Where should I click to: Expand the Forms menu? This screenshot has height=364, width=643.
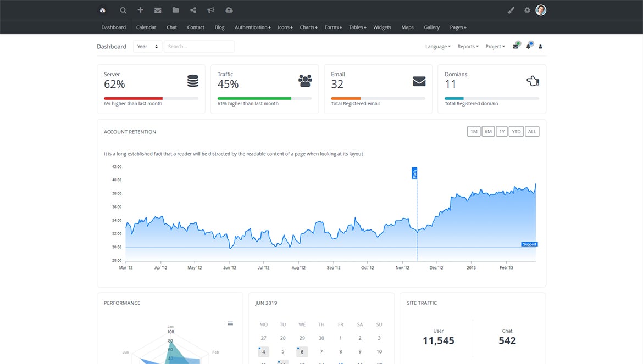point(333,27)
